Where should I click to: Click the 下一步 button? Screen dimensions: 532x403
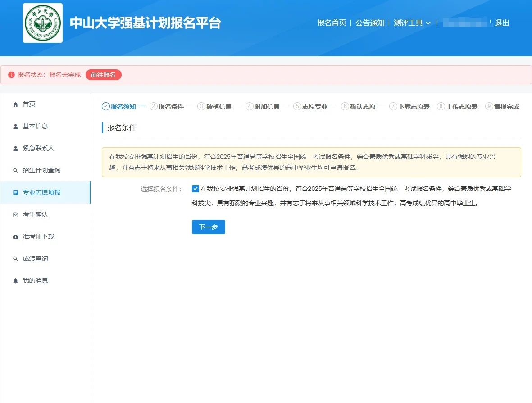(x=208, y=227)
